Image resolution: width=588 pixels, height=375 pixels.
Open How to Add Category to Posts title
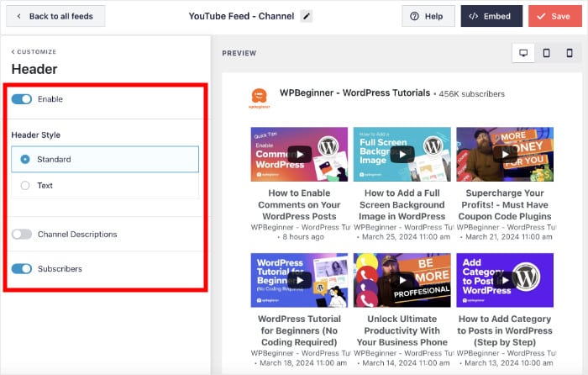click(x=505, y=330)
